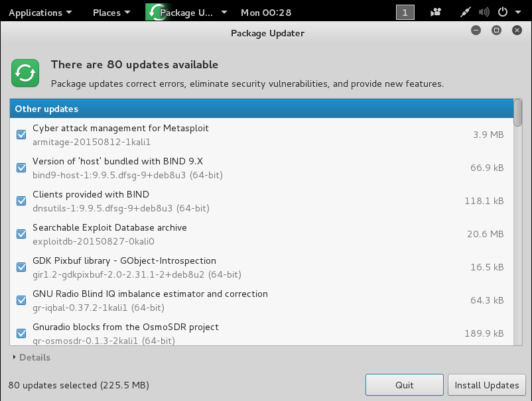Viewport: 532px width, 401px height.
Task: Minimize the Package Updater window
Action: 476,30
